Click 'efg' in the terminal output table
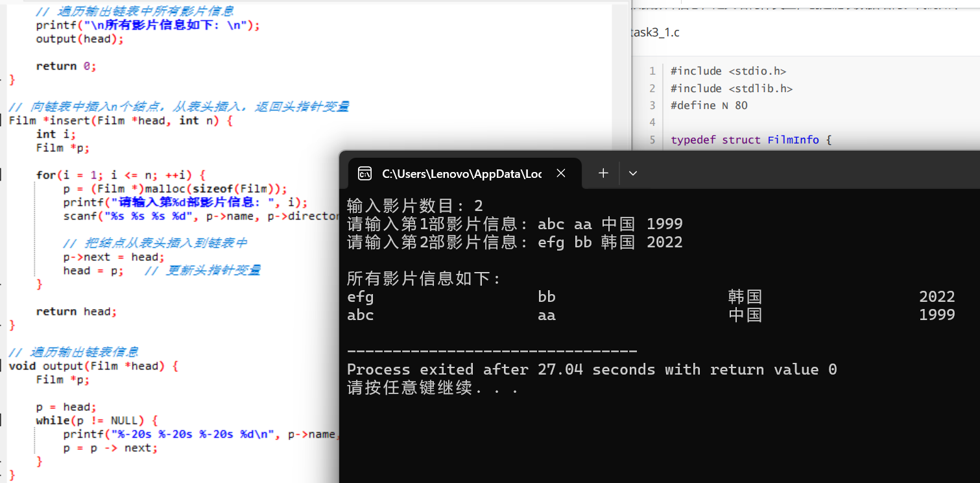Viewport: 980px width, 483px height. pos(361,297)
